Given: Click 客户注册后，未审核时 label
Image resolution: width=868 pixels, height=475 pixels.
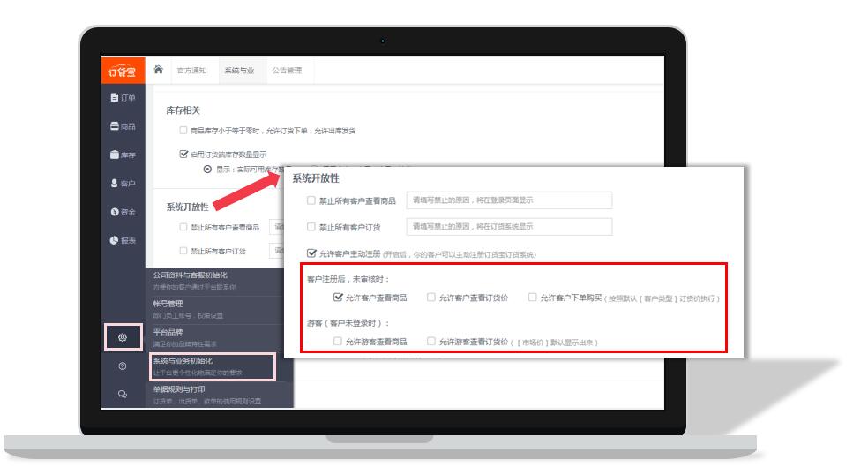Looking at the screenshot, I should click(348, 279).
